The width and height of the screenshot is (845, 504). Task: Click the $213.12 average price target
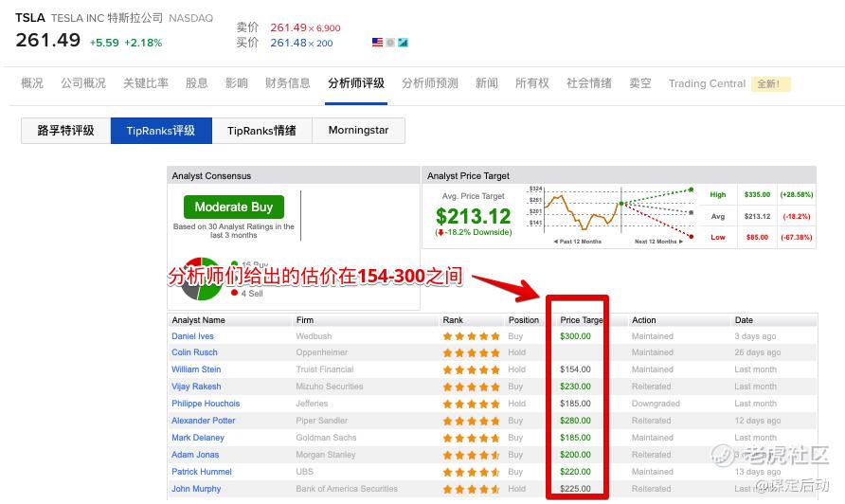tap(473, 216)
